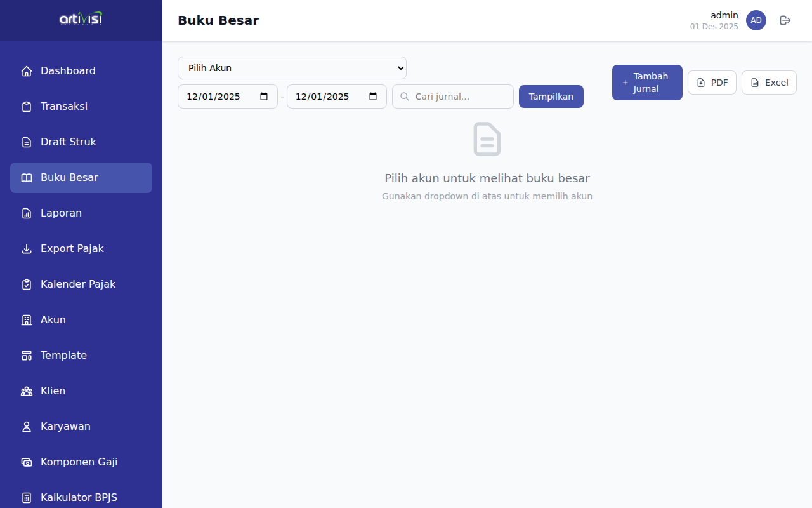Click the Klien people icon
The width and height of the screenshot is (812, 508).
coord(27,391)
